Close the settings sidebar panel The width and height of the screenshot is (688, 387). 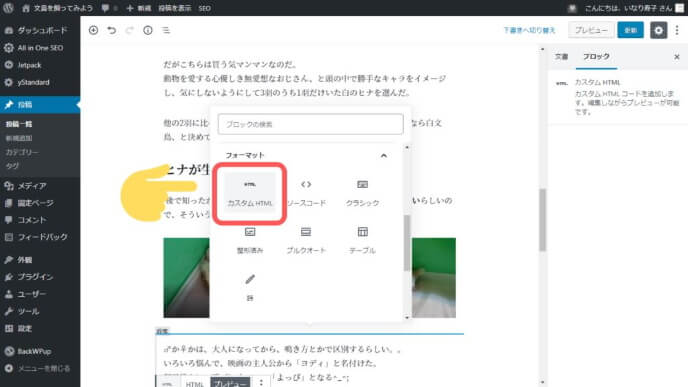(x=677, y=57)
